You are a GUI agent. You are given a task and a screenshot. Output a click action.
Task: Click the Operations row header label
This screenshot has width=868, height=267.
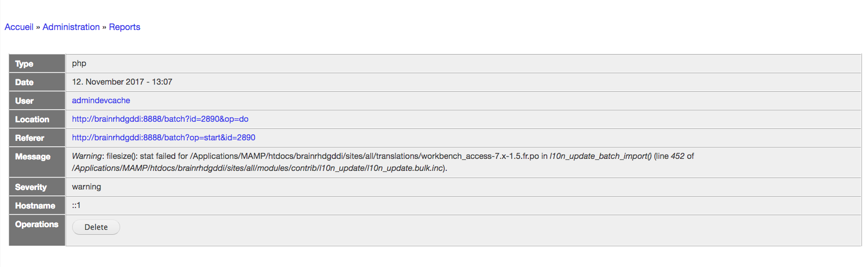pos(37,224)
